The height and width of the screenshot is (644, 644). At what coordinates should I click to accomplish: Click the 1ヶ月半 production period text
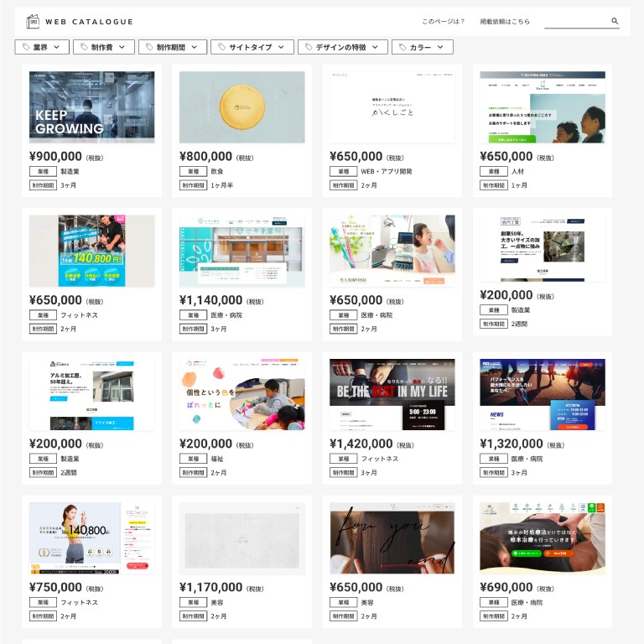tap(221, 185)
